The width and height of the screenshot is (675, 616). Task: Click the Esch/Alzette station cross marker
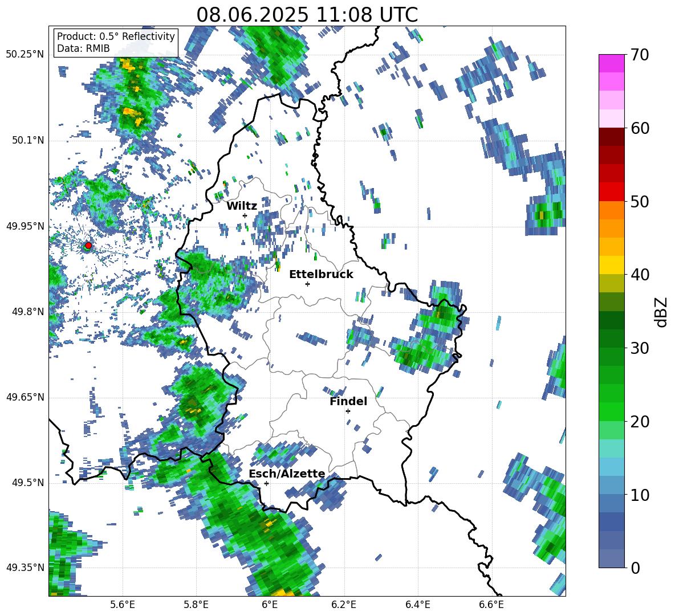click(x=266, y=483)
